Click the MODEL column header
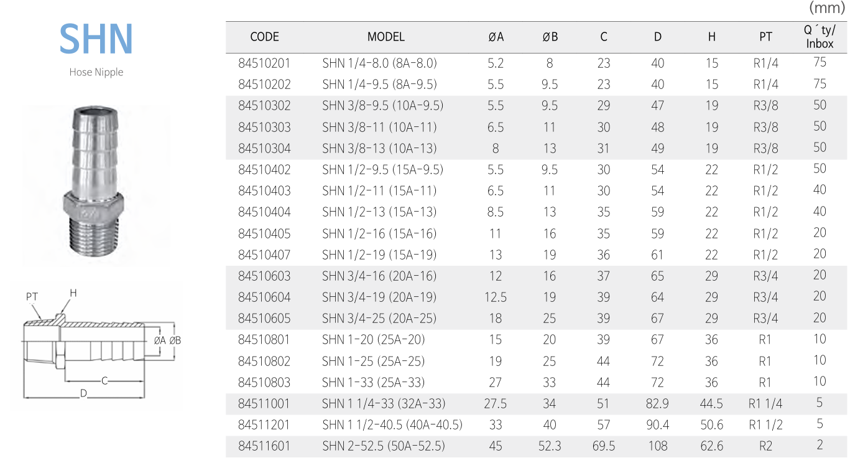 386,37
